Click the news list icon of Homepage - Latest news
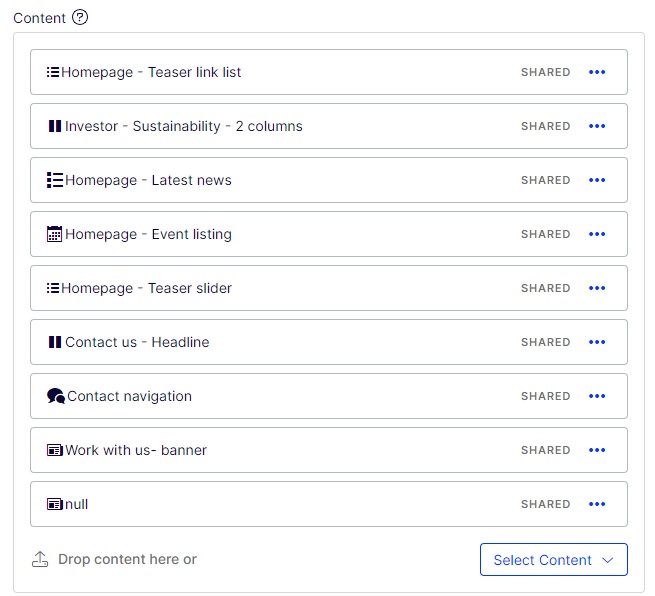The width and height of the screenshot is (655, 596). pos(55,180)
